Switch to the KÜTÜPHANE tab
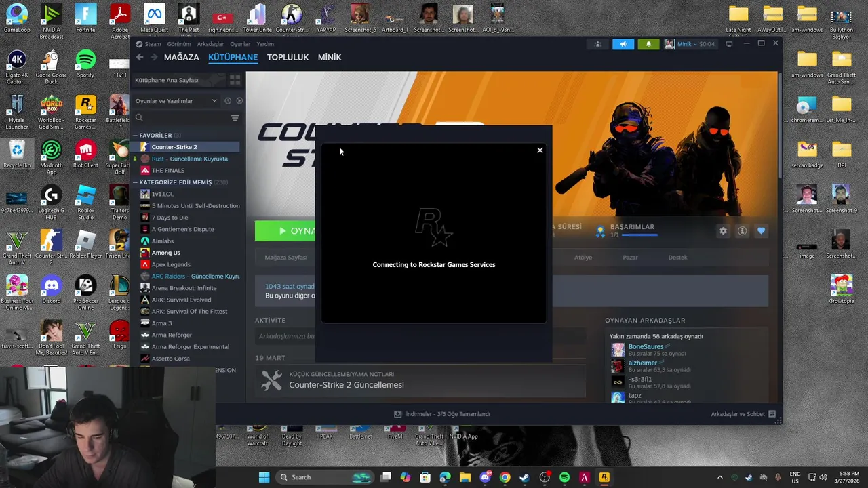 click(233, 57)
